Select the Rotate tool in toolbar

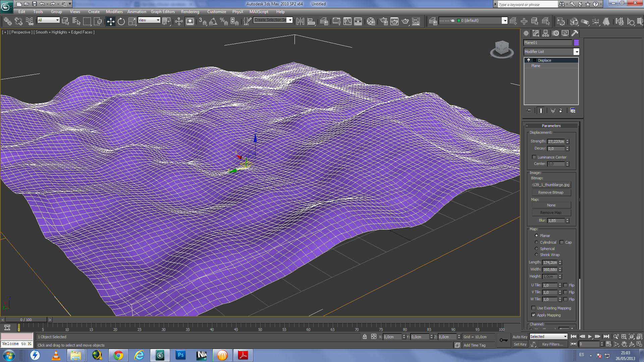(x=121, y=21)
